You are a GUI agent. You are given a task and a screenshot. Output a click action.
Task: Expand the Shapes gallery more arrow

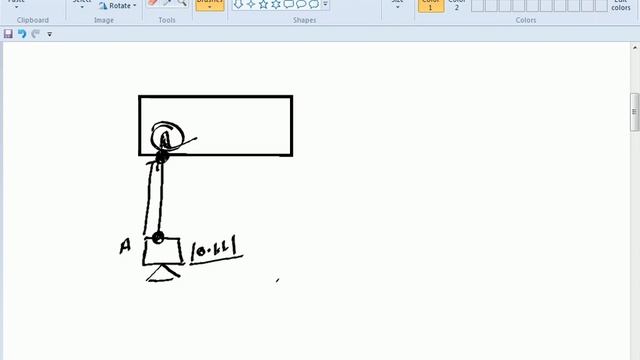pos(325,4)
